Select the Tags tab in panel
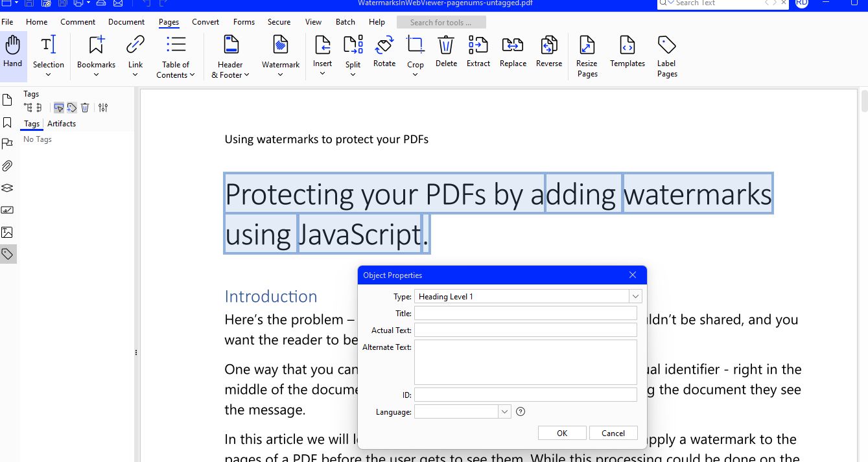868x462 pixels. pos(32,124)
